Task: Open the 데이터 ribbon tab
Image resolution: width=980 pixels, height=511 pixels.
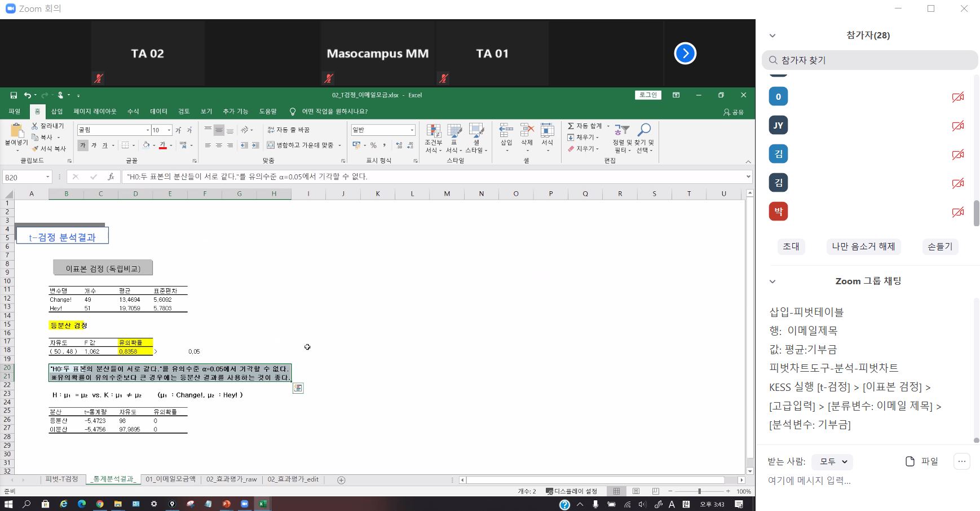Action: click(158, 112)
